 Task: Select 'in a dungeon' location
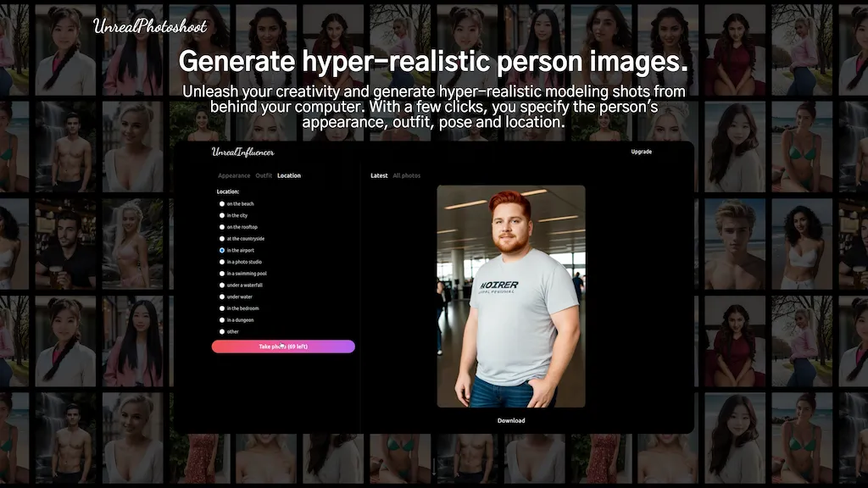point(222,320)
